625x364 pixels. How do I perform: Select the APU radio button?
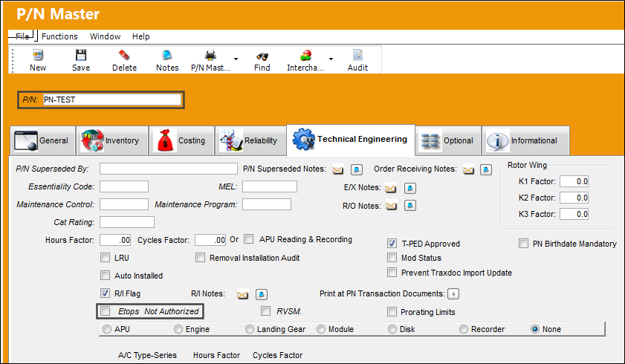[107, 329]
